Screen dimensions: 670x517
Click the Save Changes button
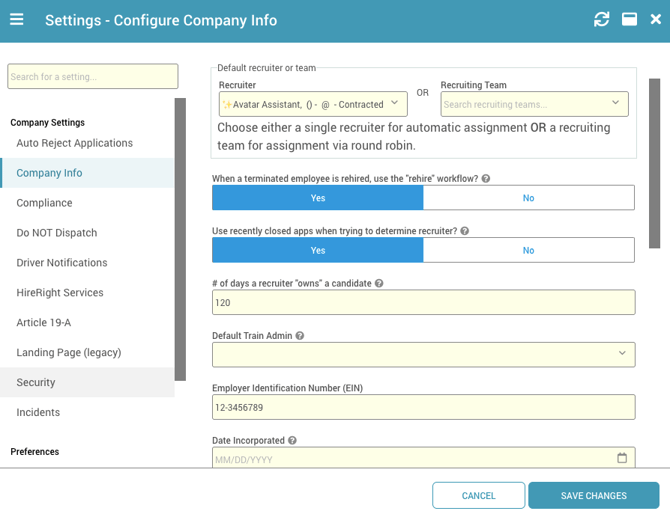pos(593,495)
